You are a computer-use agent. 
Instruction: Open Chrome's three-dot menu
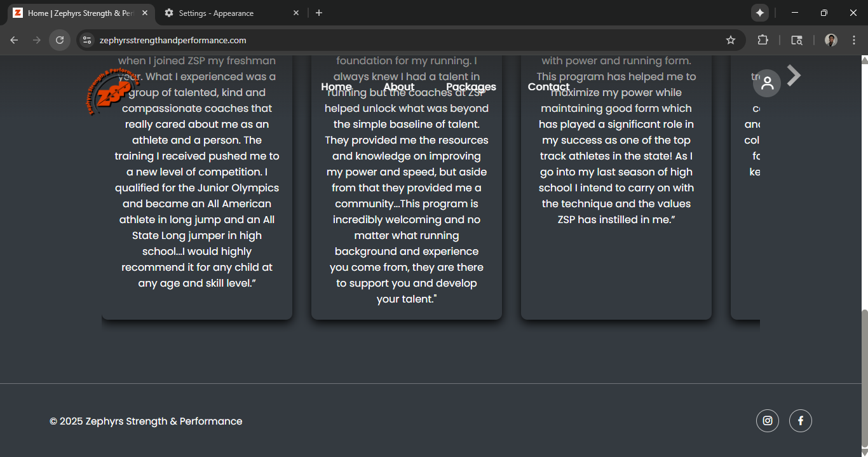854,39
